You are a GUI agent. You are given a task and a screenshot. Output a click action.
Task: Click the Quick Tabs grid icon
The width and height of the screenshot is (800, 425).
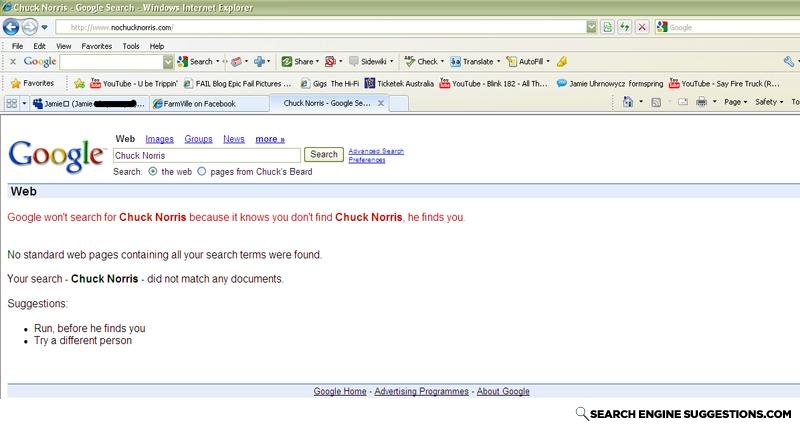[x=11, y=104]
